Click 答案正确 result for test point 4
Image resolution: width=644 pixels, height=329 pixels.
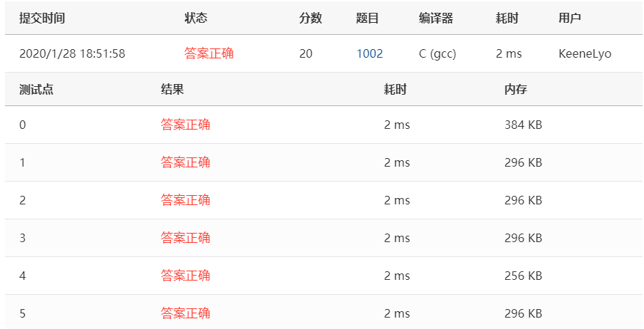pos(186,276)
